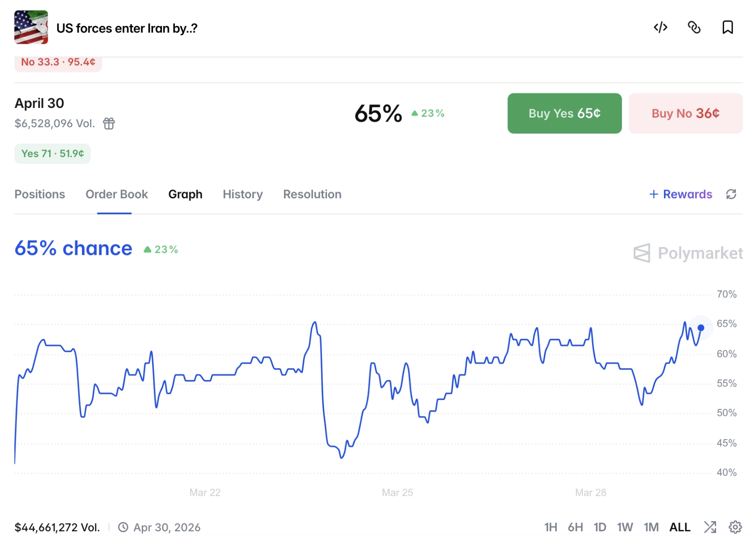The height and width of the screenshot is (537, 756).
Task: Refresh the order book data
Action: tap(731, 194)
